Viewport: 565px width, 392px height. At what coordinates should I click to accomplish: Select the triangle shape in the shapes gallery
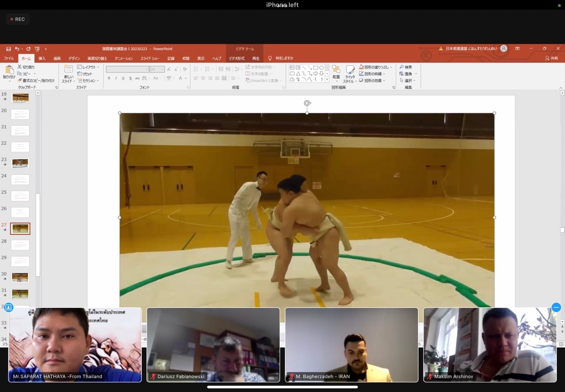pos(298,73)
